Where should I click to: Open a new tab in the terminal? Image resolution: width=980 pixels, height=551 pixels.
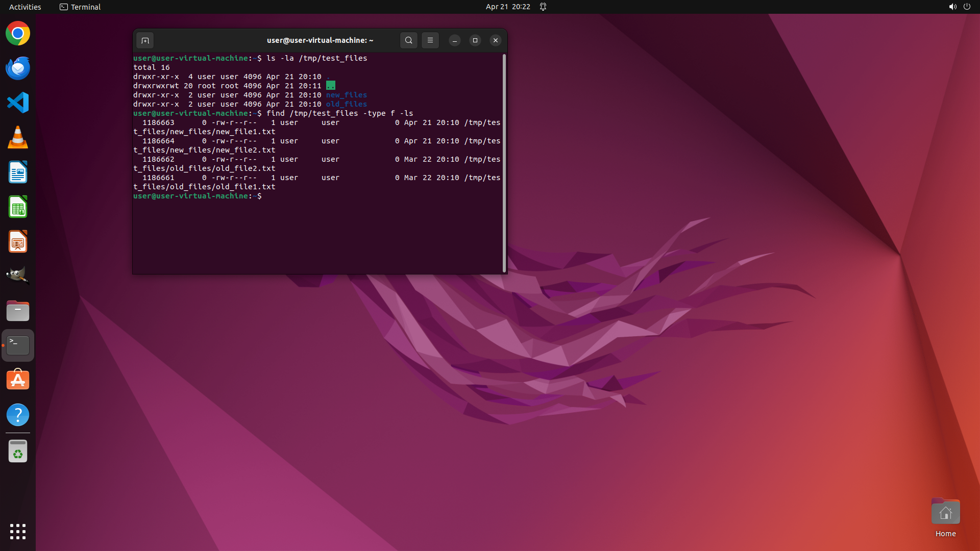(x=145, y=40)
